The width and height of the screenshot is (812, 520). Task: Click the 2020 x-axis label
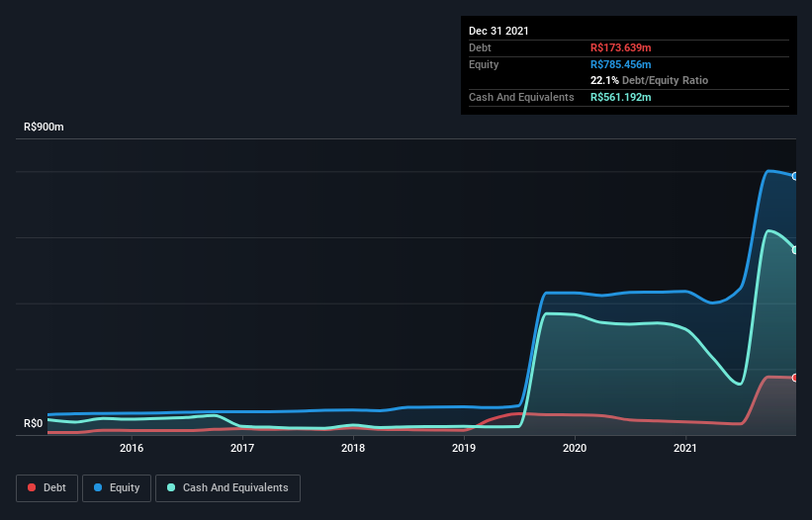pyautogui.click(x=575, y=448)
